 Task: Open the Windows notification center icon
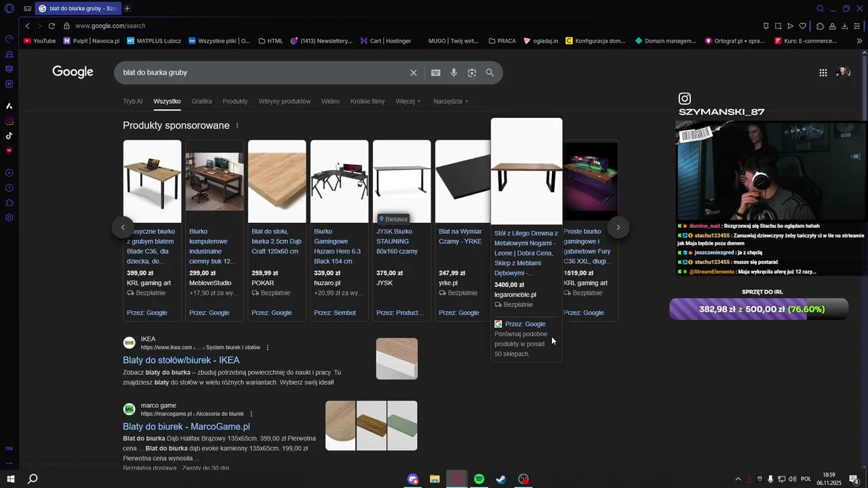pyautogui.click(x=854, y=480)
